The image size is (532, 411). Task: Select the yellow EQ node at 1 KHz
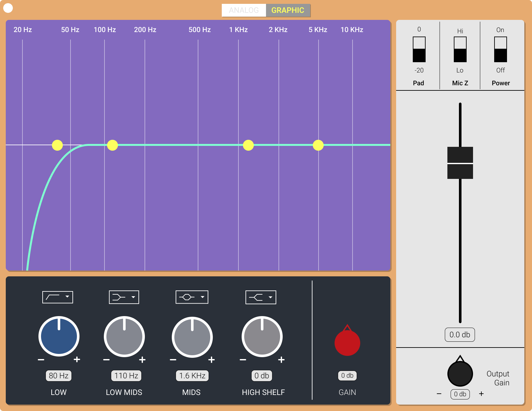(x=248, y=145)
